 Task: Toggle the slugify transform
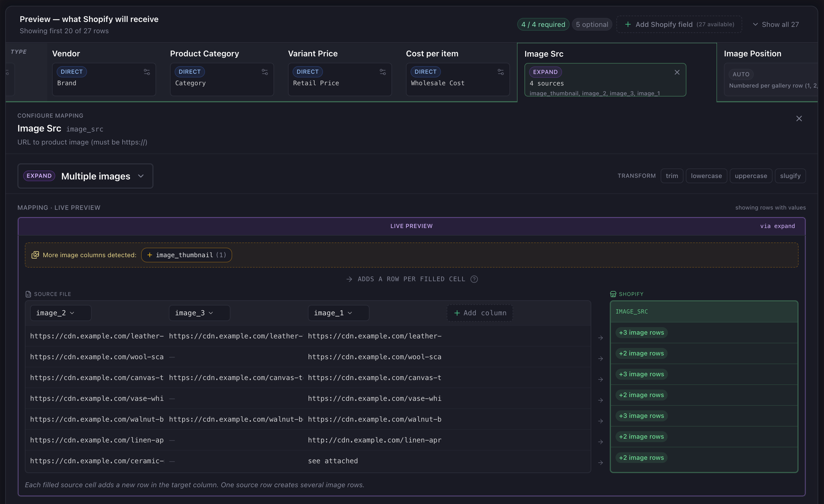point(790,176)
